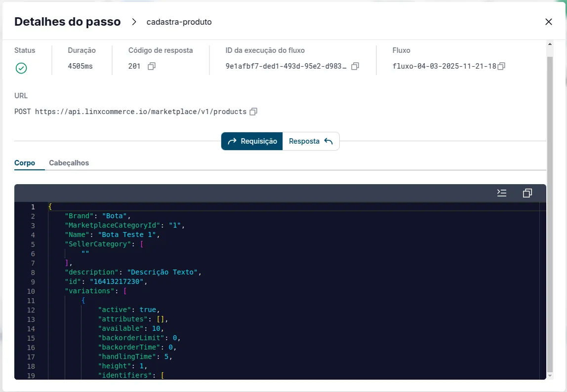Copy the flow execution ID
The height and width of the screenshot is (392, 567).
tap(355, 66)
